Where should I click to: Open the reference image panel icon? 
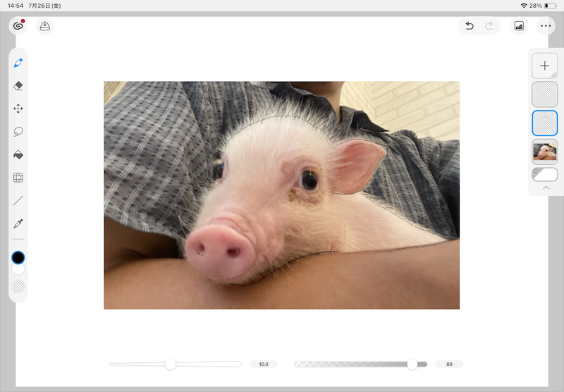519,26
